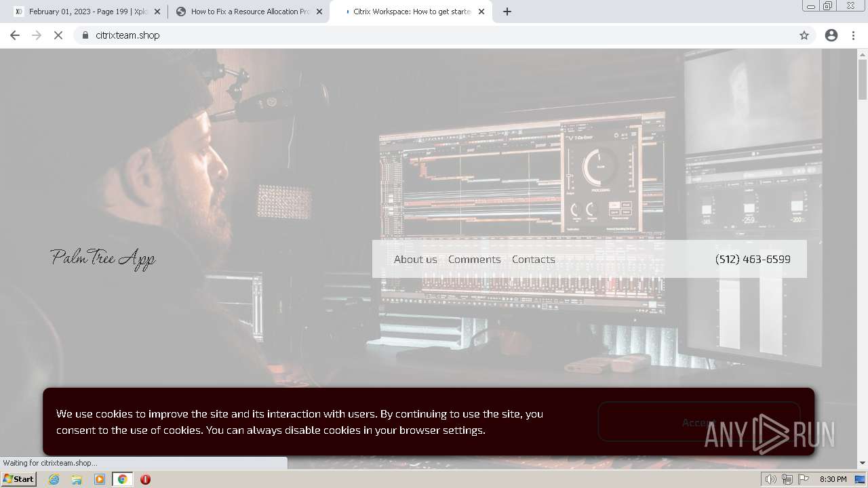Stop loading the page
The image size is (868, 488).
pos(58,35)
